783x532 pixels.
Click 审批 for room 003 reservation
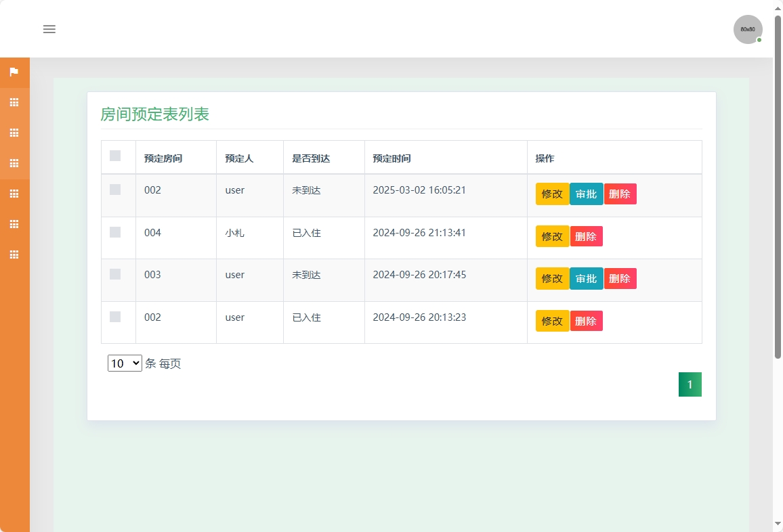tap(586, 278)
